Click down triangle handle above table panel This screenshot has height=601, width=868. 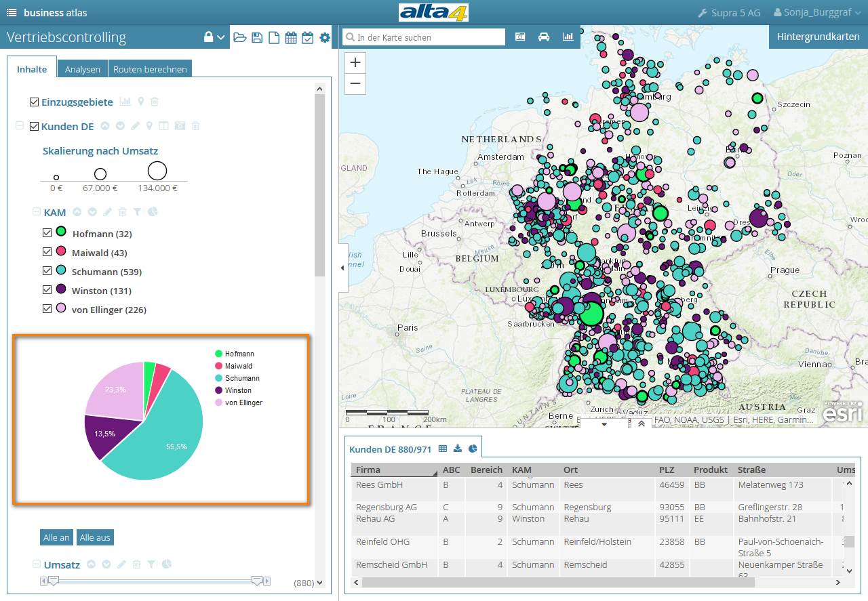click(606, 425)
